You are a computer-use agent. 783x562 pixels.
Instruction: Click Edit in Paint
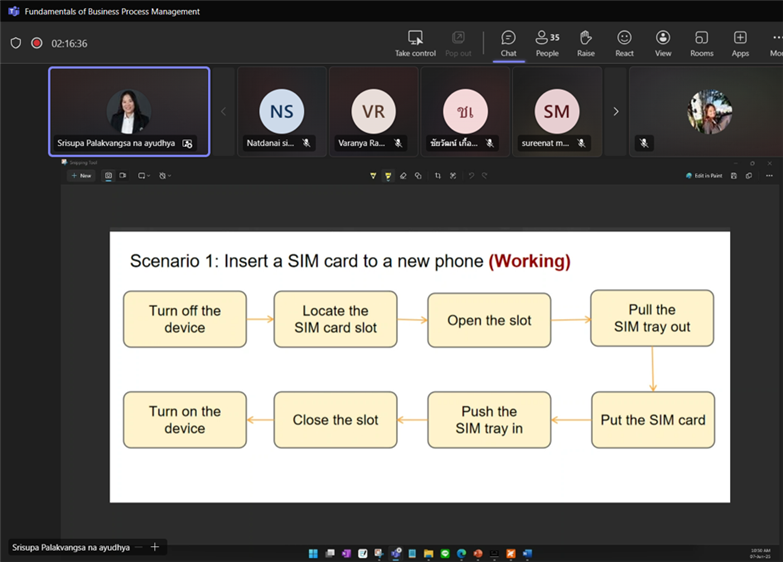point(704,176)
